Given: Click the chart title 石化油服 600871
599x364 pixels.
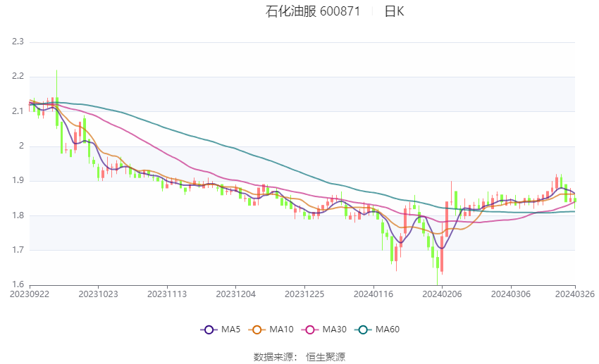Looking at the screenshot, I should (313, 11).
